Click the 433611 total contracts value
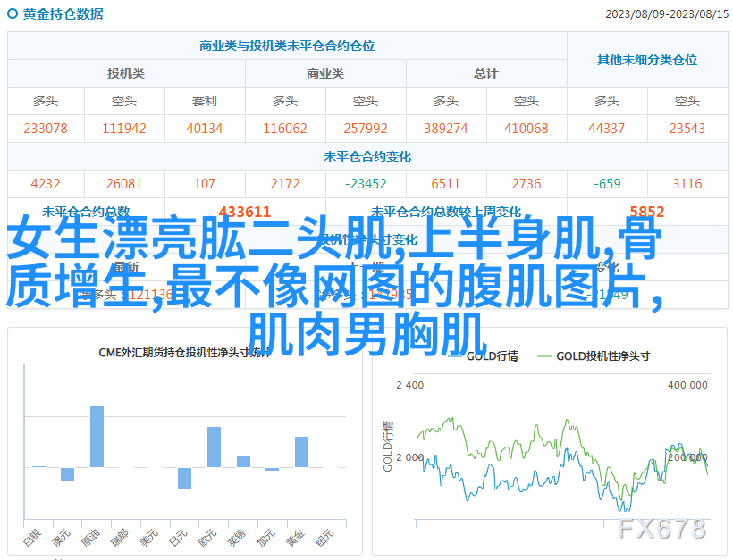 244,212
